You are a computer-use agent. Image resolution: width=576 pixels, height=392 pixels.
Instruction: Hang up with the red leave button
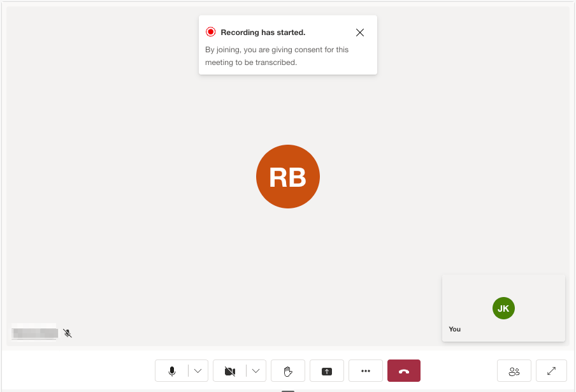pos(404,371)
